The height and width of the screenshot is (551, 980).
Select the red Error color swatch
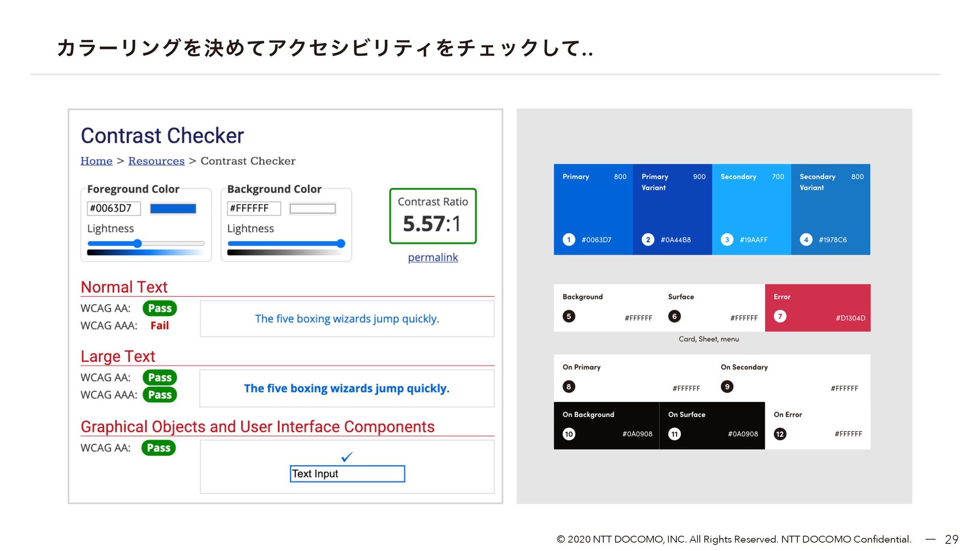[818, 308]
